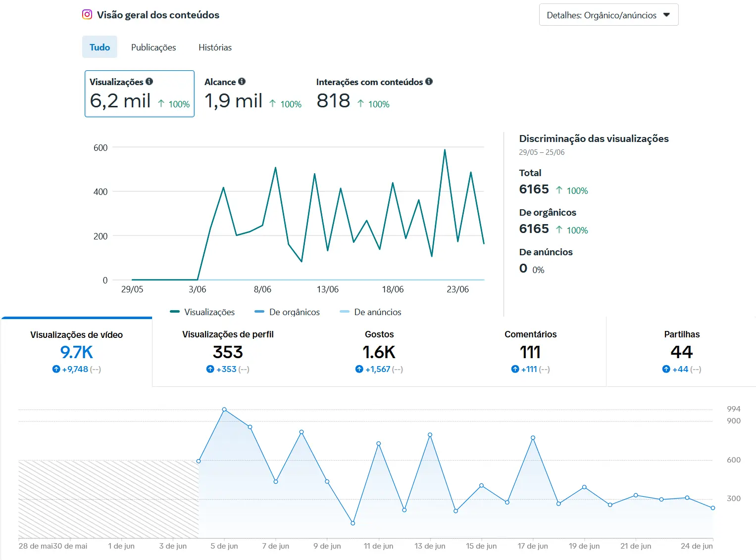Select the Tudo tab
756x560 pixels.
click(x=100, y=47)
